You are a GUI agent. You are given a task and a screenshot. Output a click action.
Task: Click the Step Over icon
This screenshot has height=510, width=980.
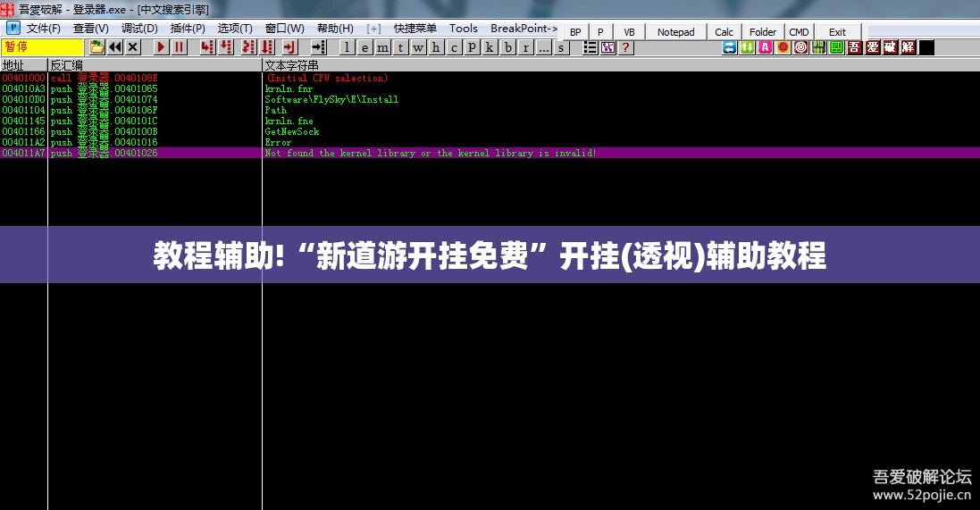(226, 47)
